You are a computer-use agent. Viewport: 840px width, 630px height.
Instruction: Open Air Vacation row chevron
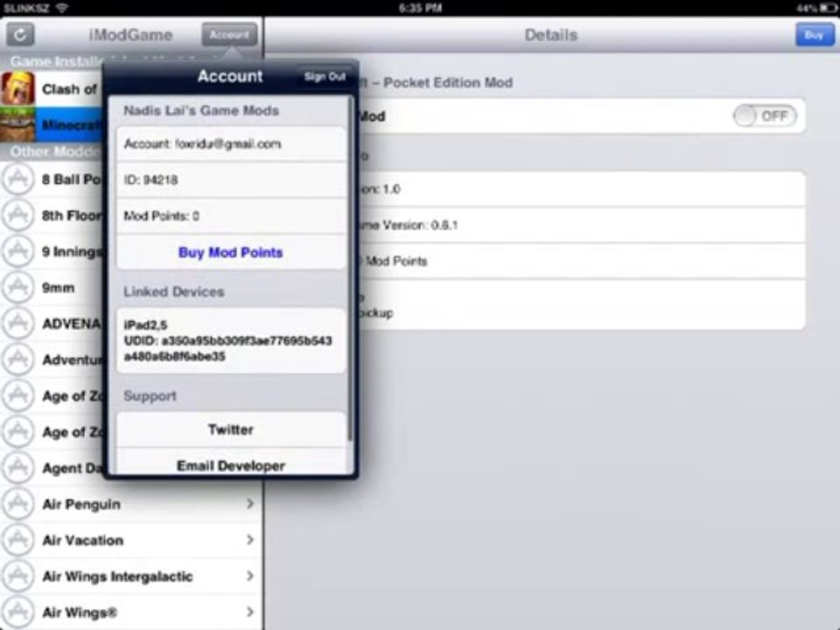(x=249, y=540)
